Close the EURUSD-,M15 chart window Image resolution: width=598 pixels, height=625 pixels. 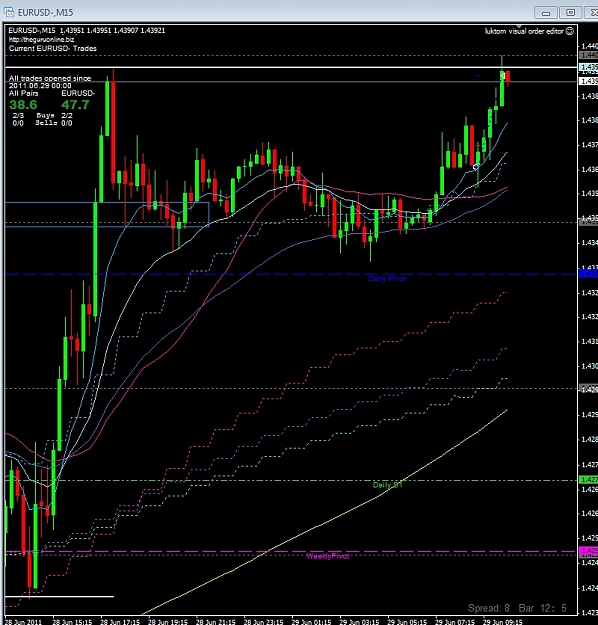592,13
